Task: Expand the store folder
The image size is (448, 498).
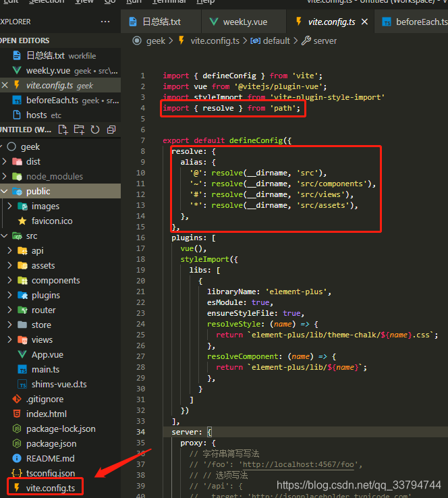Action: (x=60, y=325)
